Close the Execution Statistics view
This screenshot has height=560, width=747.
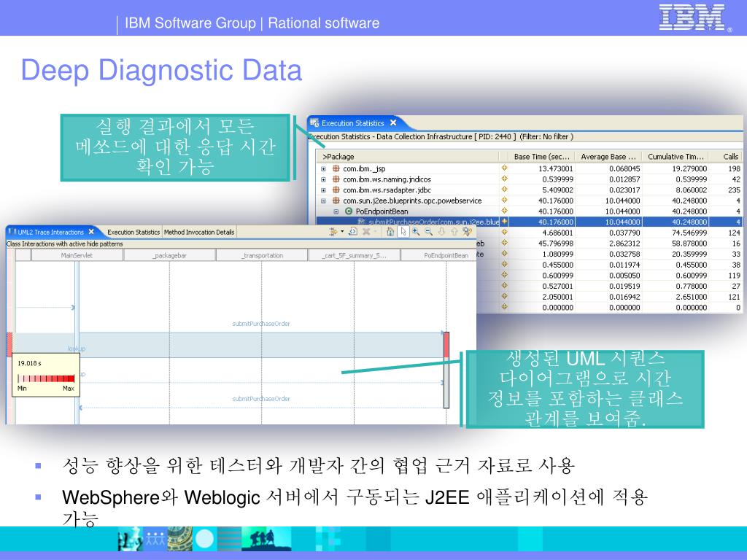(x=393, y=122)
